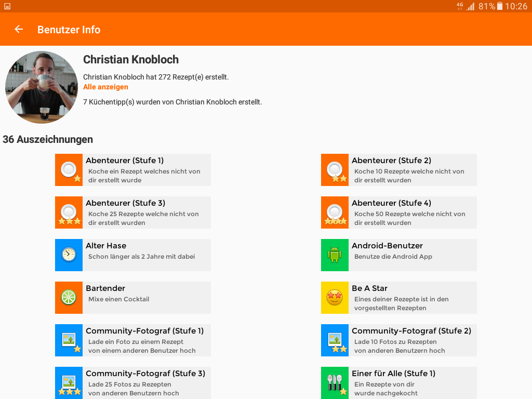Select the Android-Benutzer title

click(x=387, y=246)
